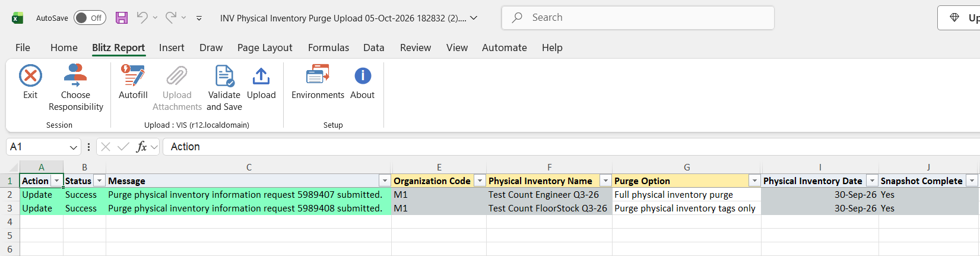Open the Action column filter dropdown
The image size is (980, 256).
(57, 181)
